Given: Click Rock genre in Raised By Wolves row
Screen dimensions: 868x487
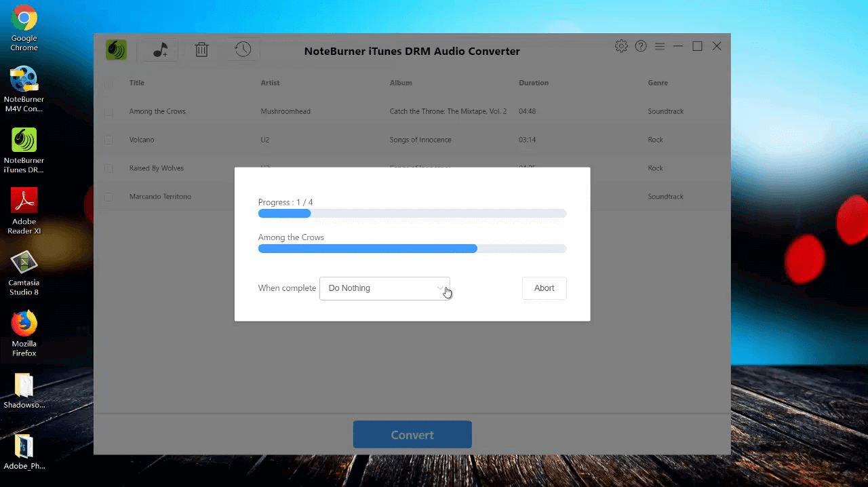Looking at the screenshot, I should pyautogui.click(x=656, y=168).
